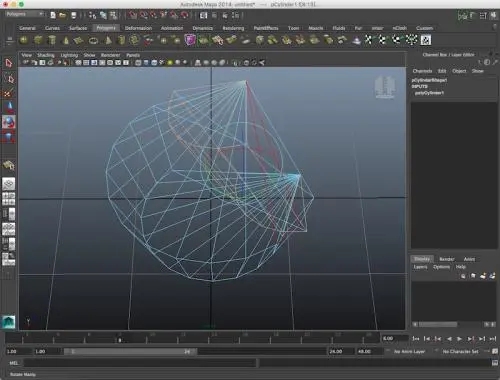
Task: Select the Lasso tool in toolbox
Action: click(x=9, y=79)
